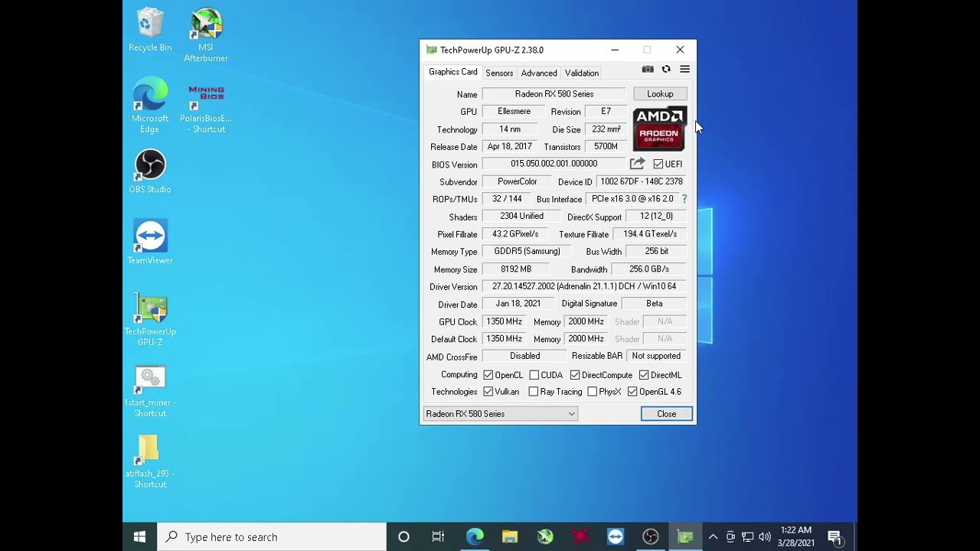Open TeamViewer desktop icon
The width and height of the screenshot is (980, 551).
pyautogui.click(x=150, y=243)
